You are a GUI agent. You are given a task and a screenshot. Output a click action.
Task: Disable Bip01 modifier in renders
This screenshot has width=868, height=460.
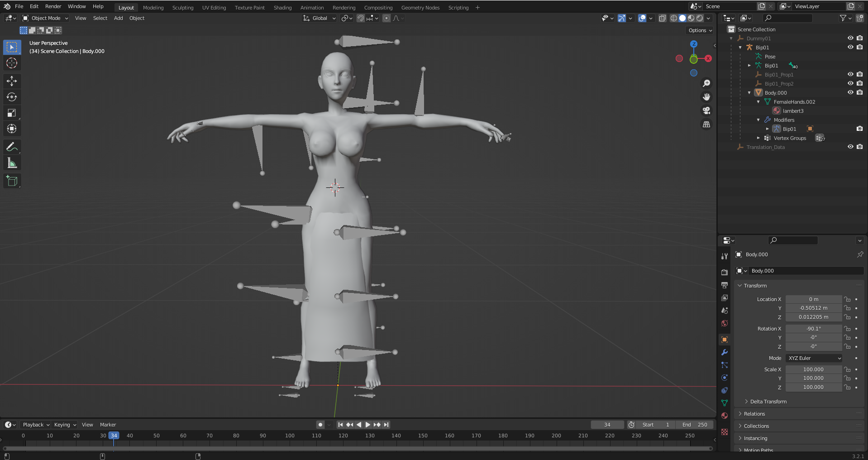click(x=859, y=129)
